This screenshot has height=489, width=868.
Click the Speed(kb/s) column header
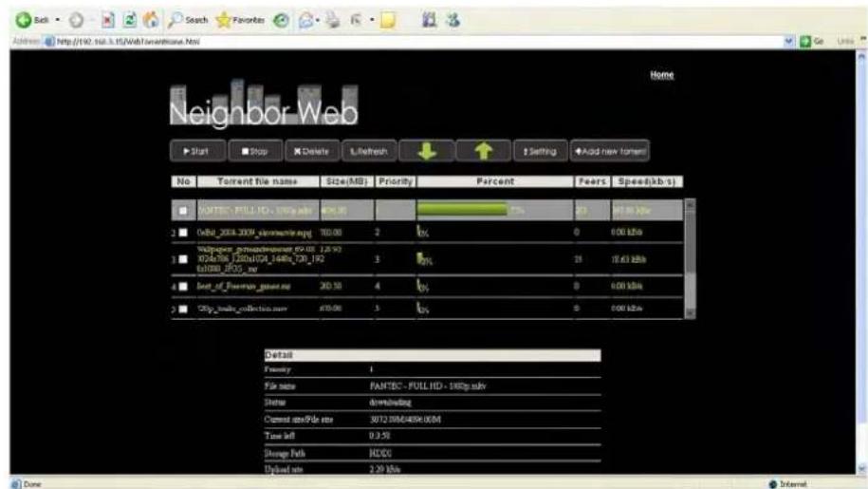click(x=647, y=181)
